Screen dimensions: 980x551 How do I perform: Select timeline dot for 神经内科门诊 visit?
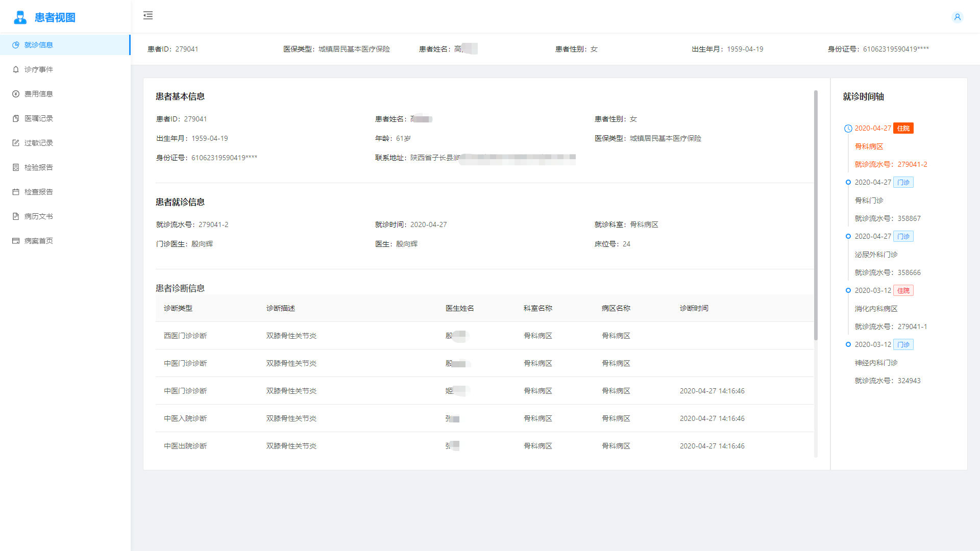point(848,344)
